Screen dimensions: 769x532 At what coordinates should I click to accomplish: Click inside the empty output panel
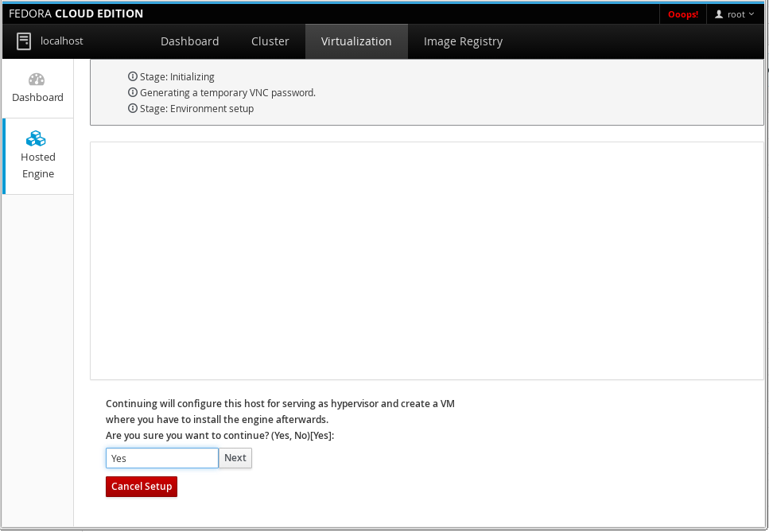pos(426,261)
